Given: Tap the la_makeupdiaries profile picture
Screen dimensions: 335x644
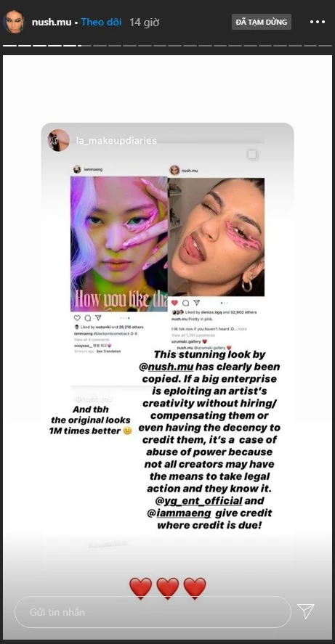Looking at the screenshot, I should click(x=58, y=140).
